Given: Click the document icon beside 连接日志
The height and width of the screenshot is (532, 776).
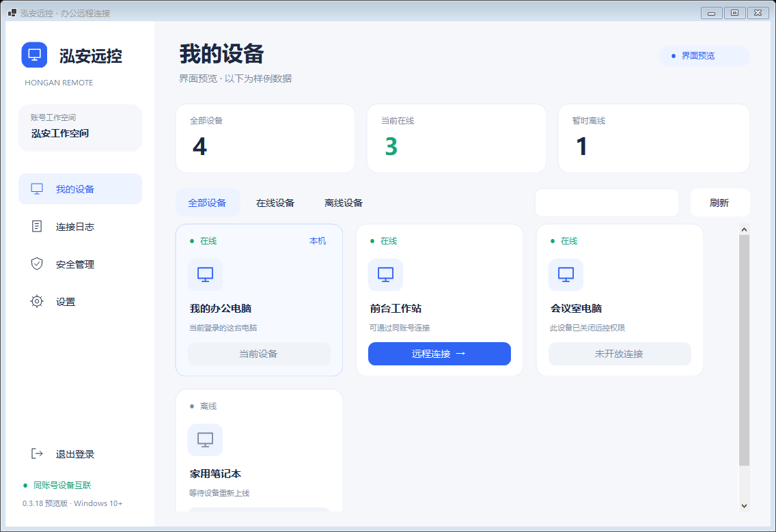Looking at the screenshot, I should pos(37,226).
